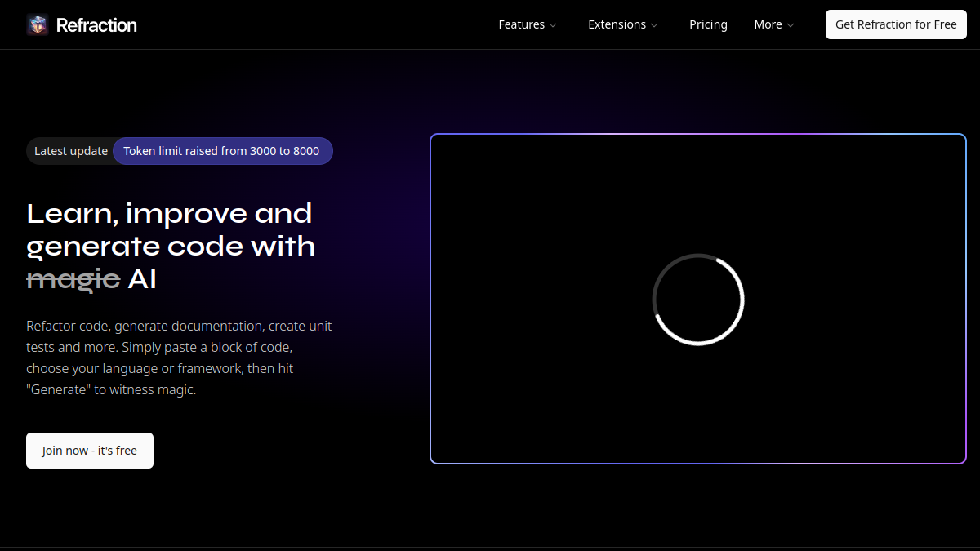Click the Refraction logo icon

(38, 24)
